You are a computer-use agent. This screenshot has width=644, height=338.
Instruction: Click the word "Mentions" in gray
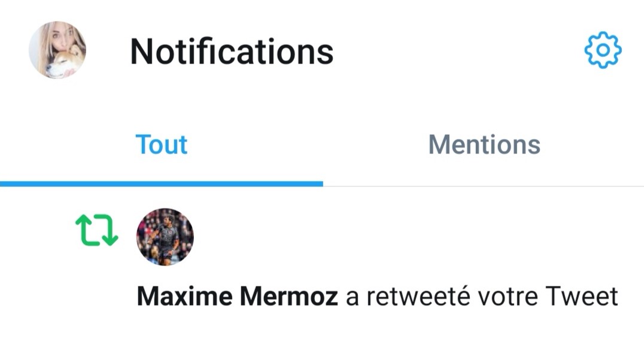click(x=484, y=144)
